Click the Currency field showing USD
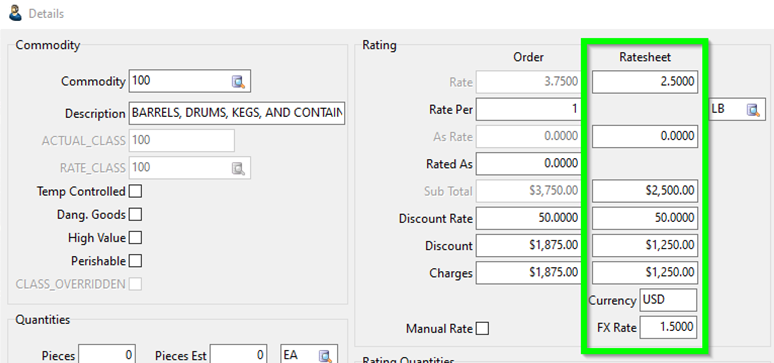Screen dimensions: 774x363 [x=668, y=300]
